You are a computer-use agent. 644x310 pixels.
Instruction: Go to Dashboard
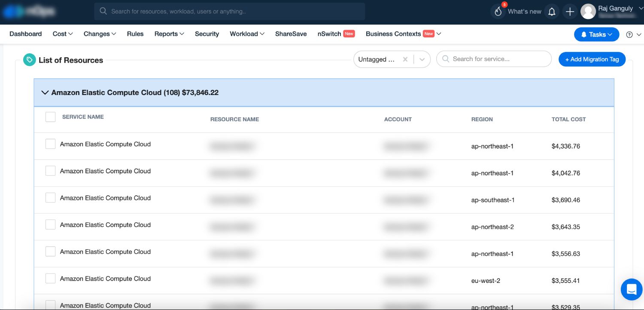[x=26, y=34]
